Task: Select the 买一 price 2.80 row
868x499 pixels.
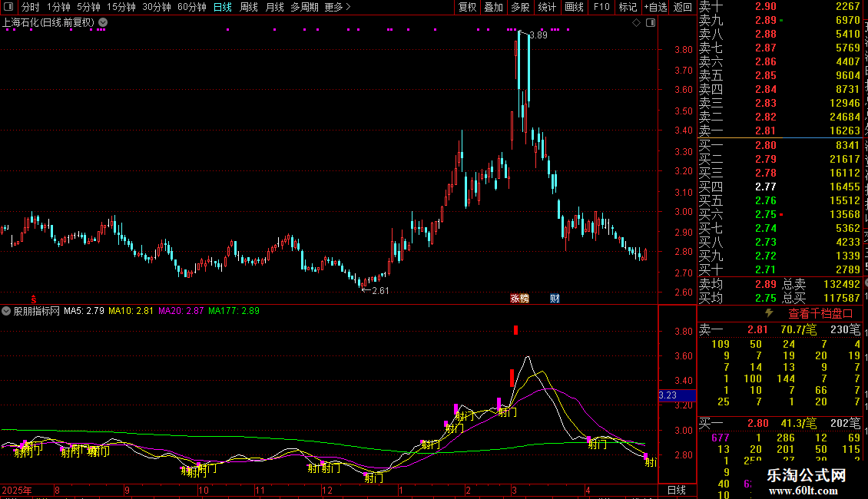Action: [x=780, y=145]
